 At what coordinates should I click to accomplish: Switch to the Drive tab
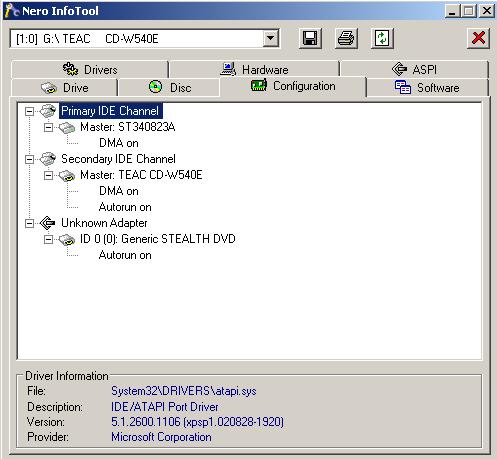(x=65, y=88)
